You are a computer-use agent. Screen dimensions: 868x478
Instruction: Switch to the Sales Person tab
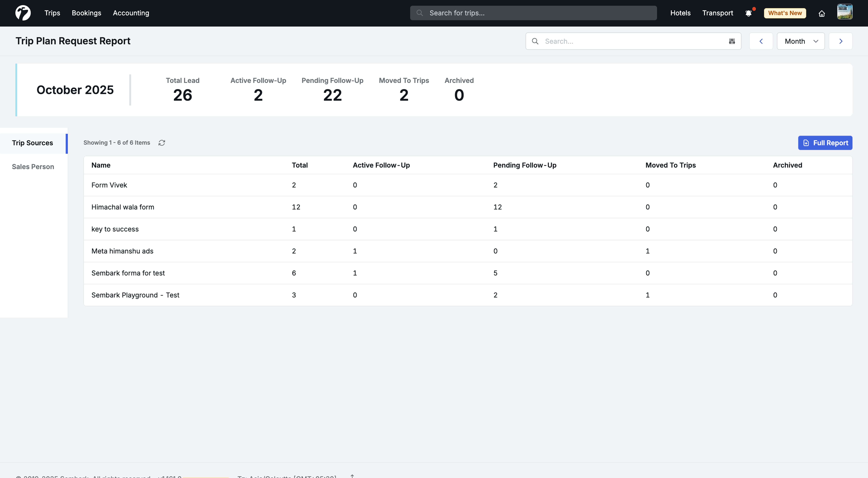click(x=33, y=166)
